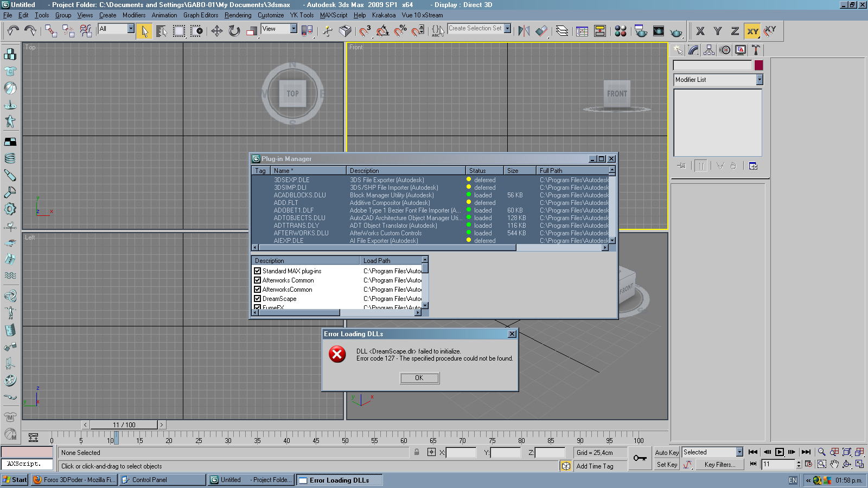Uncheck the DreamScape plug-in checkbox

tap(258, 299)
